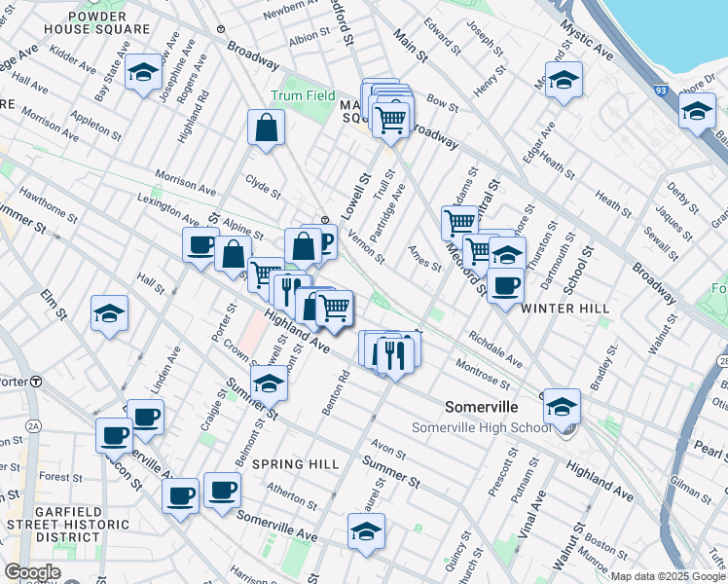Select the Somerville High School map label
The width and height of the screenshot is (728, 584).
tap(481, 428)
